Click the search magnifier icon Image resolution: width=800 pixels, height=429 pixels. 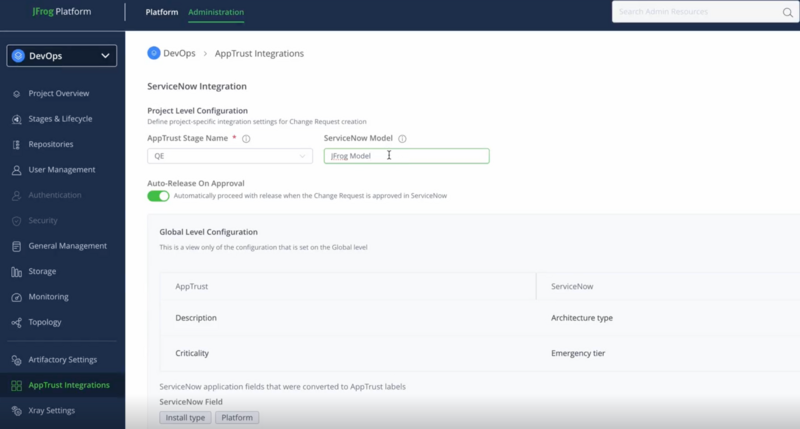pyautogui.click(x=788, y=13)
